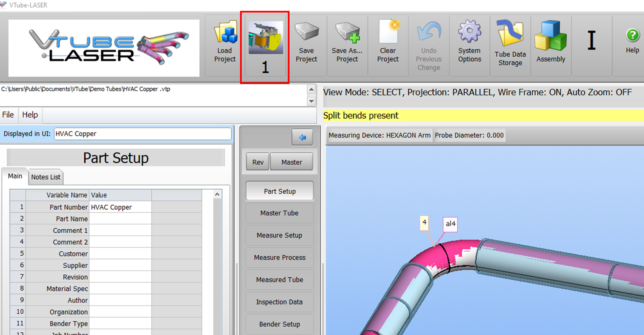Image resolution: width=644 pixels, height=335 pixels.
Task: Click the file path box scroll down arrow
Action: (312, 101)
